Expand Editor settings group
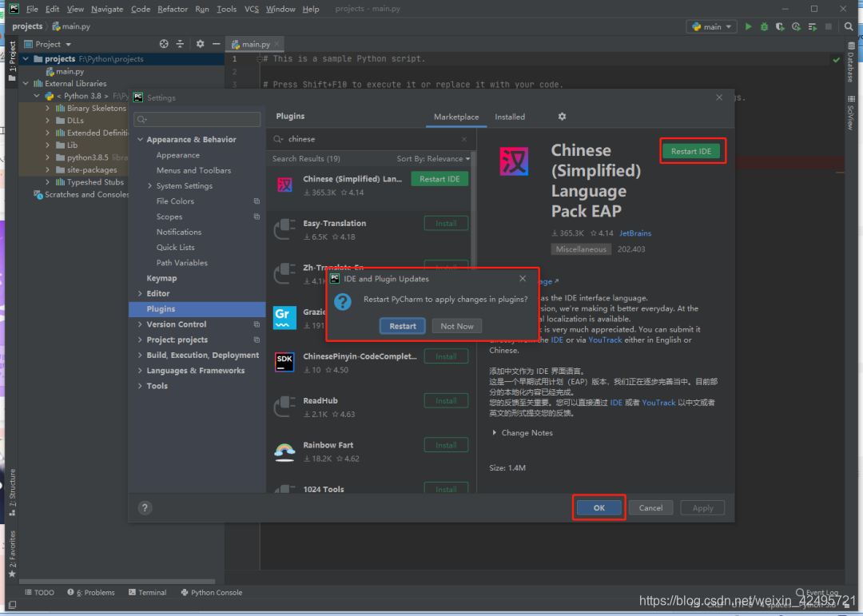The height and width of the screenshot is (616, 863). 141,294
